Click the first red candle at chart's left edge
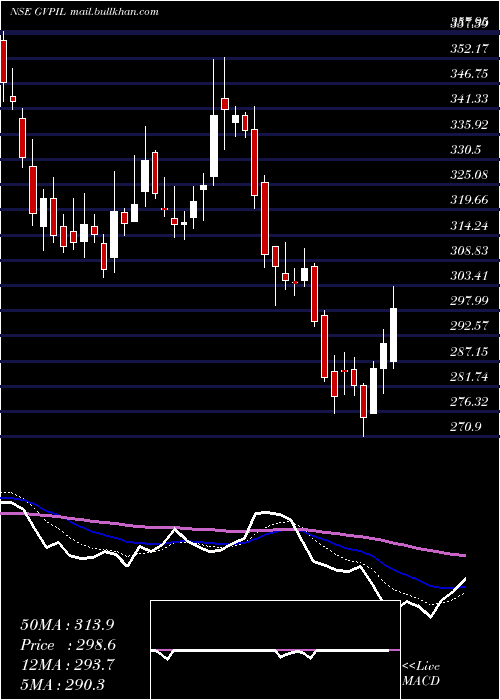500x700 pixels. (x=4, y=61)
